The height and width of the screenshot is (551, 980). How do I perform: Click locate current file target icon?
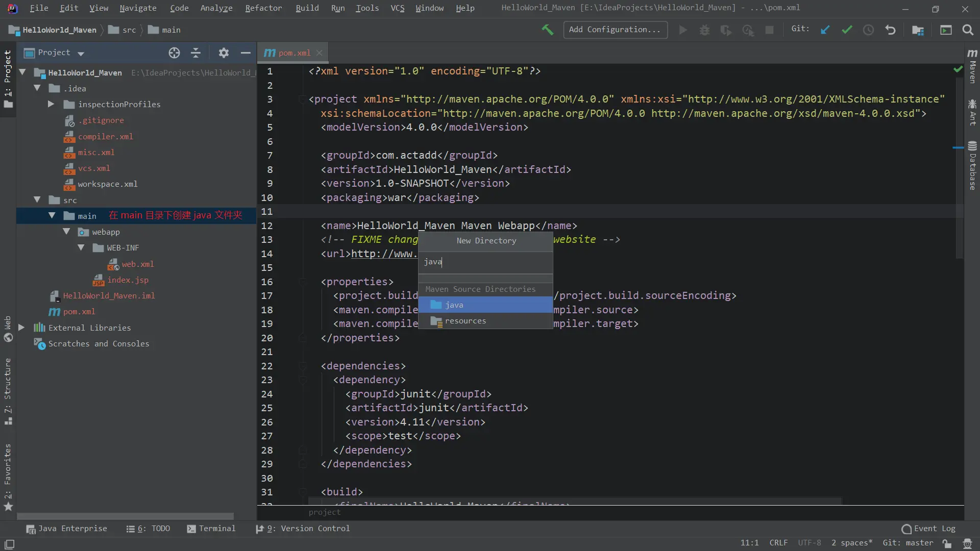pyautogui.click(x=174, y=53)
